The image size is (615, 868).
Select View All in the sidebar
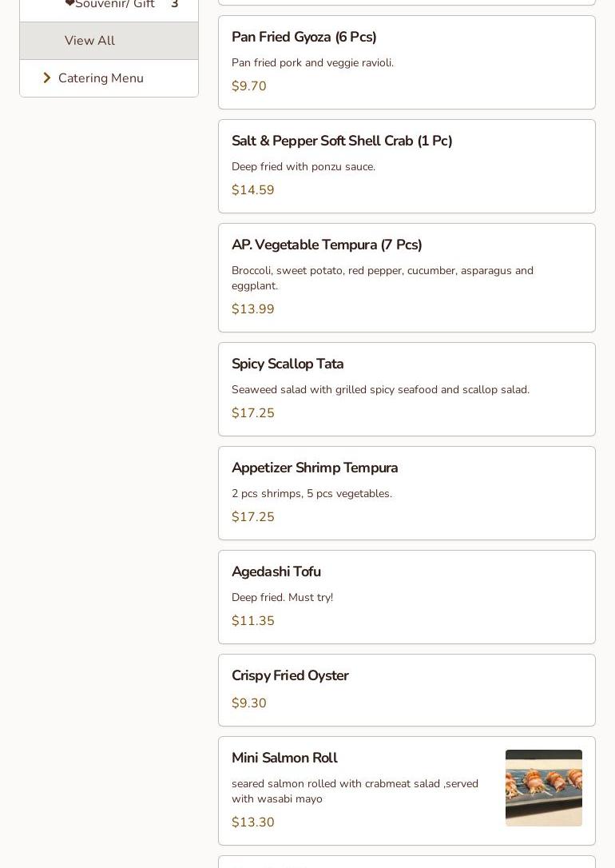click(89, 41)
